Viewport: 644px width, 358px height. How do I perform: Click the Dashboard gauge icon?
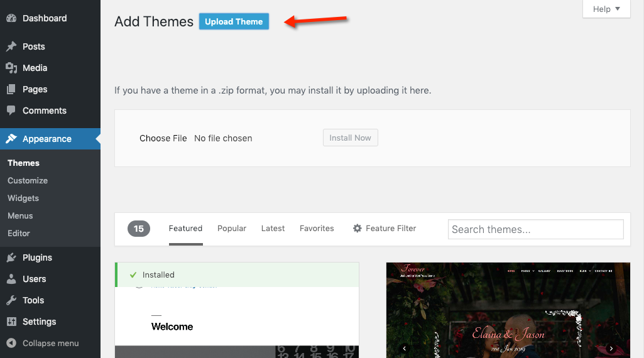coord(11,18)
